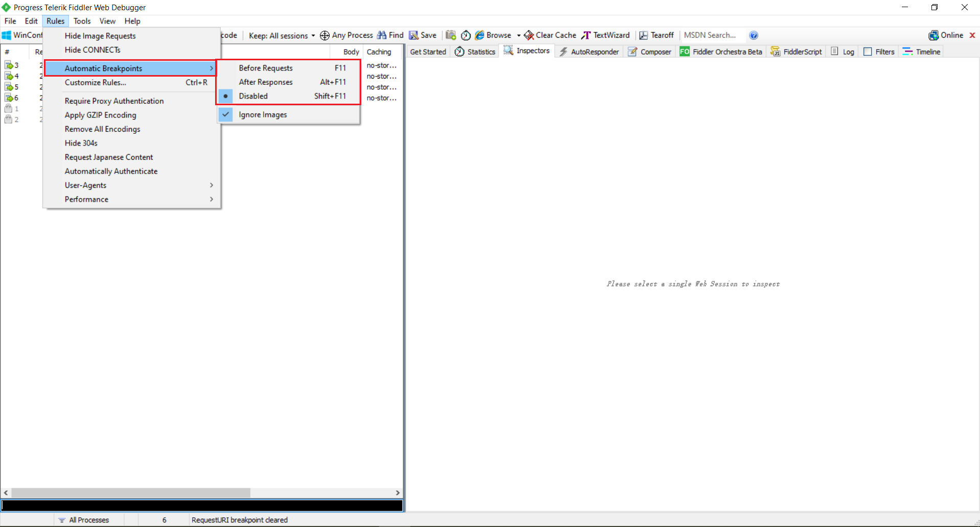
Task: Select locked session row number 1
Action: [12, 108]
